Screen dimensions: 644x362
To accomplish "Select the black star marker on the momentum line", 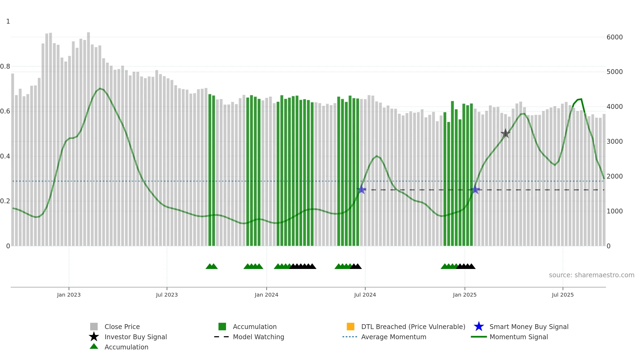I will coord(505,133).
